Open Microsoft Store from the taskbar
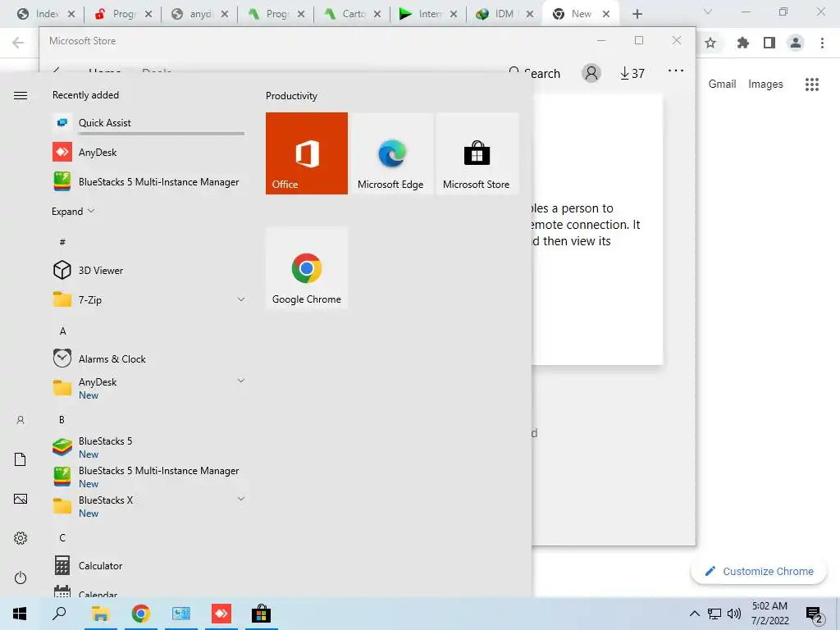 (x=262, y=614)
